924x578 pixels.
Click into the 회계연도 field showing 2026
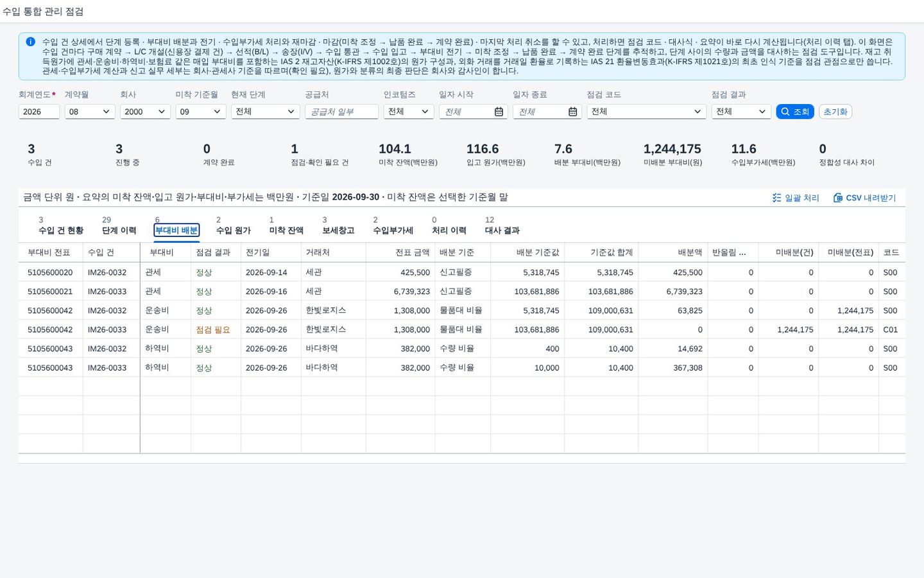pyautogui.click(x=39, y=112)
